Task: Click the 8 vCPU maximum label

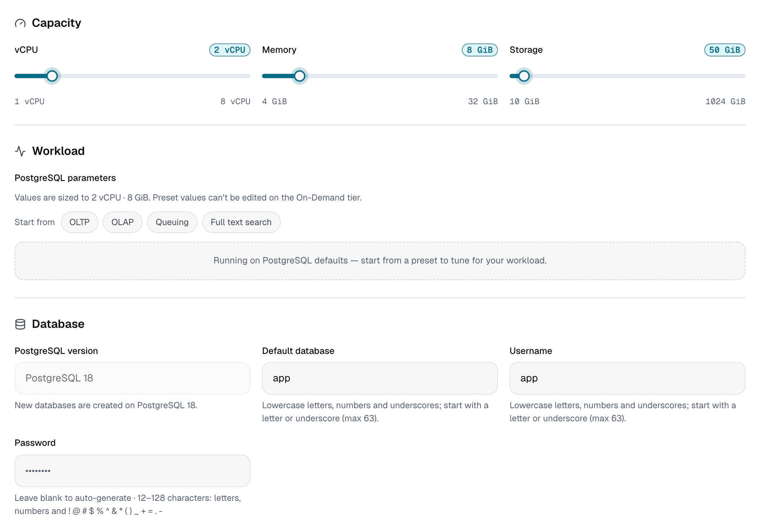Action: (x=236, y=101)
